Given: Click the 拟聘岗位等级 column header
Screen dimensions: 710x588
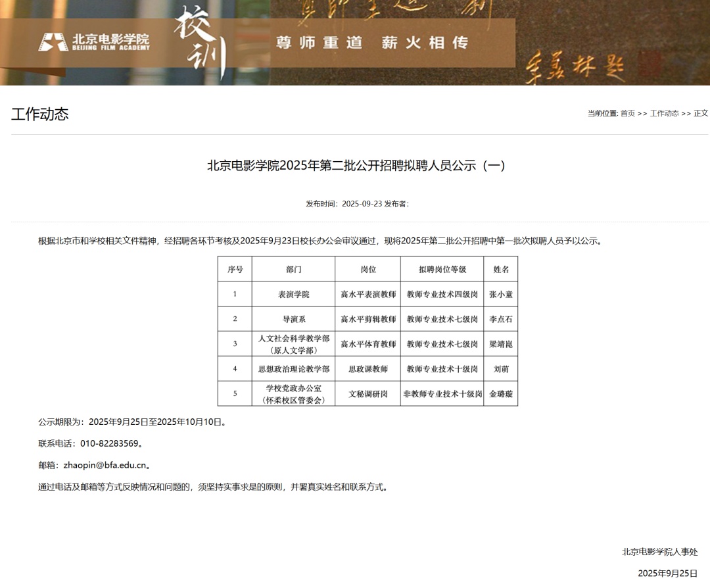Looking at the screenshot, I should pos(442,269).
